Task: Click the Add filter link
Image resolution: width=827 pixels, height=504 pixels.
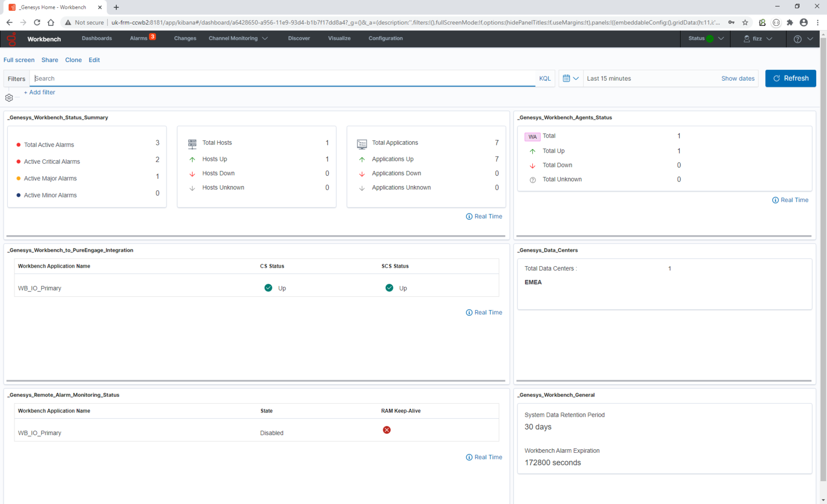Action: (40, 93)
